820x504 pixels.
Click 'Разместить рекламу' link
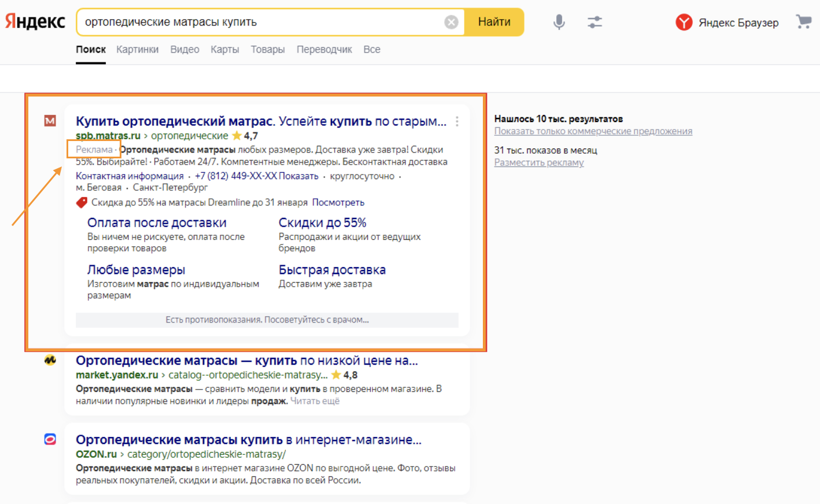539,162
